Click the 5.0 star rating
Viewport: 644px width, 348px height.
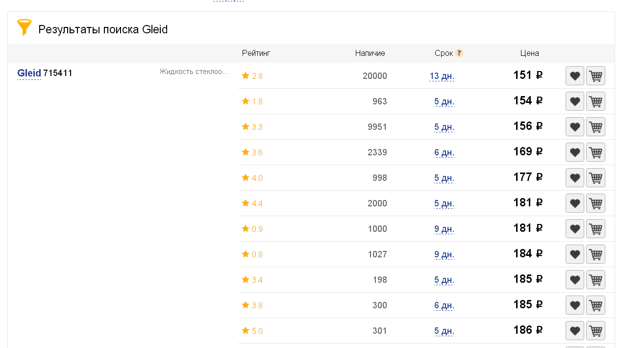tap(252, 331)
